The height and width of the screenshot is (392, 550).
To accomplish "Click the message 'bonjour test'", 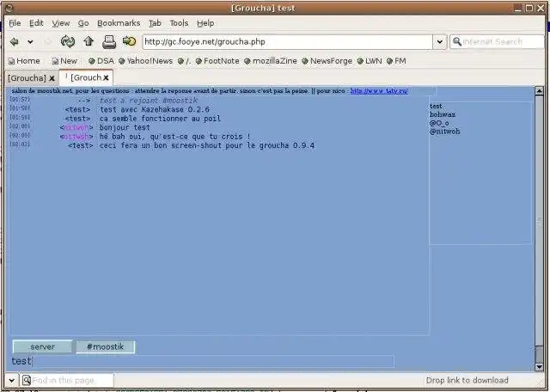I will click(x=125, y=127).
